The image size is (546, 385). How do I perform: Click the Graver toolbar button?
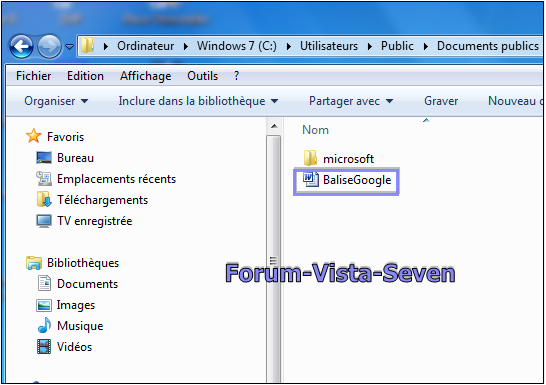tap(441, 101)
